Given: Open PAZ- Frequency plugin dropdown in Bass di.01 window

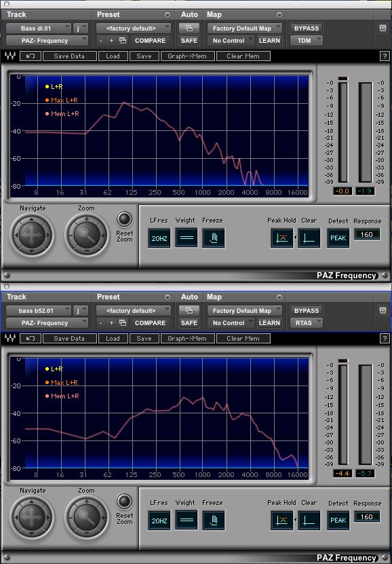Looking at the screenshot, I should click(47, 41).
